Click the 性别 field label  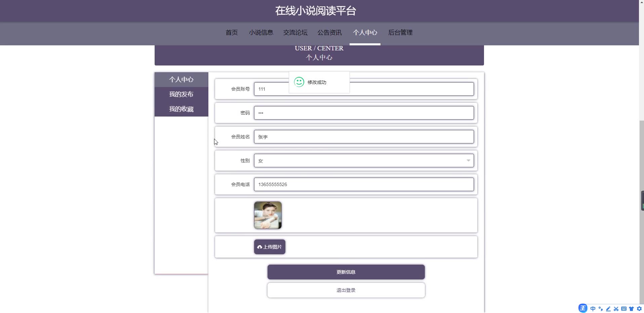(245, 161)
